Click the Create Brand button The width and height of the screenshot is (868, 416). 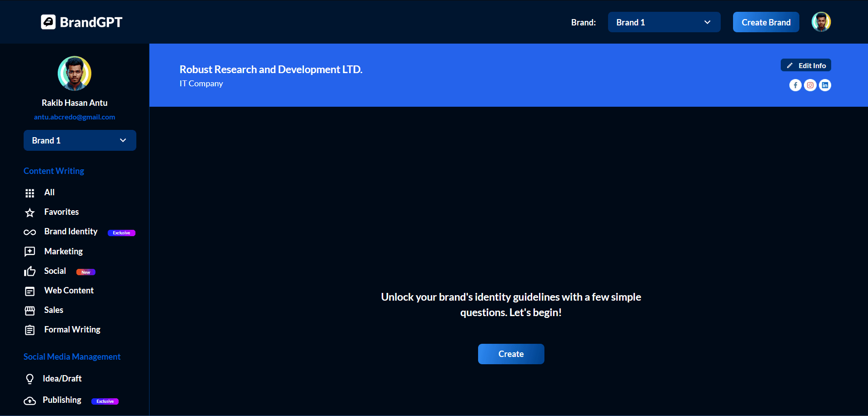766,22
